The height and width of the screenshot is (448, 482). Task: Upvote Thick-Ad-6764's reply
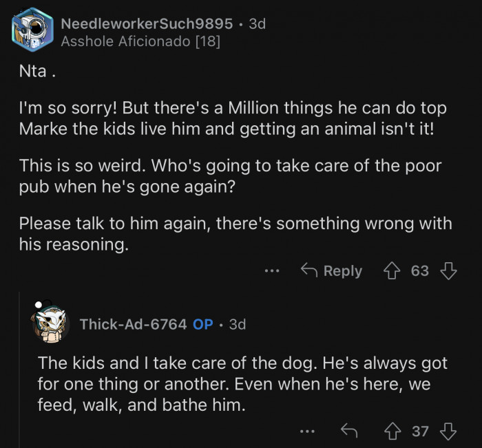pos(393,431)
